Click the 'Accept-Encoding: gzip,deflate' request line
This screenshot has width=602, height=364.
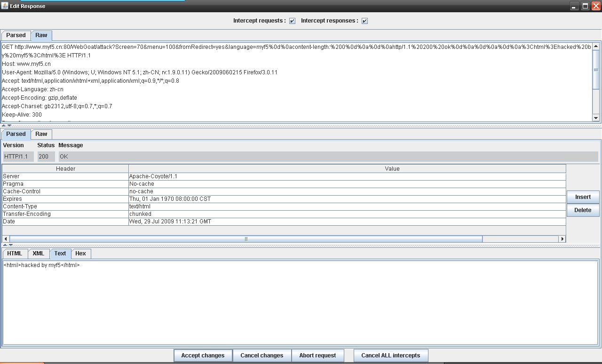coord(40,98)
